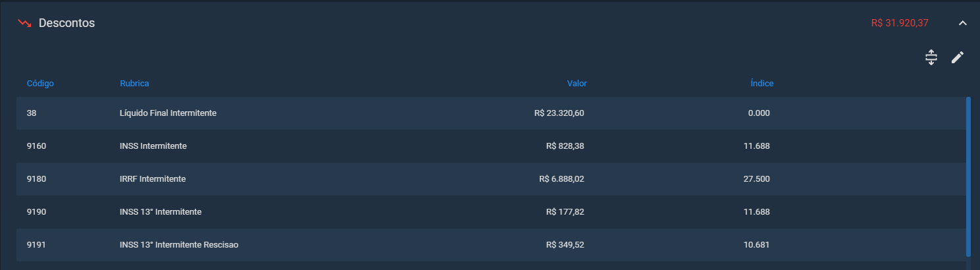Click the value R$ 23.320,60
Screen dimensions: 980x270
[x=559, y=113]
